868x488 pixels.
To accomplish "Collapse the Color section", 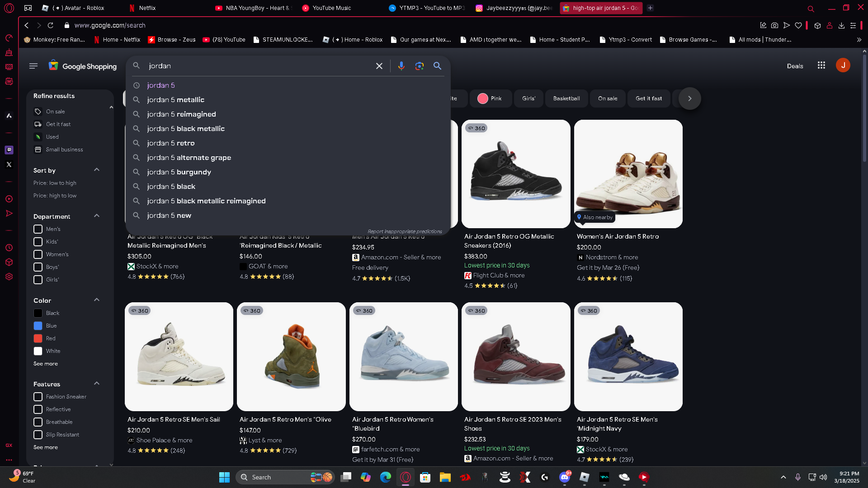I will [x=96, y=300].
